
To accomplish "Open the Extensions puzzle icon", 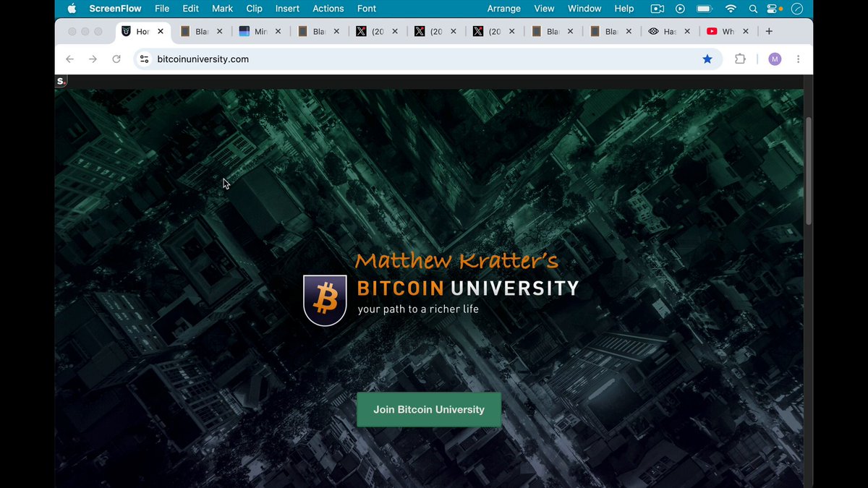I will pos(740,59).
